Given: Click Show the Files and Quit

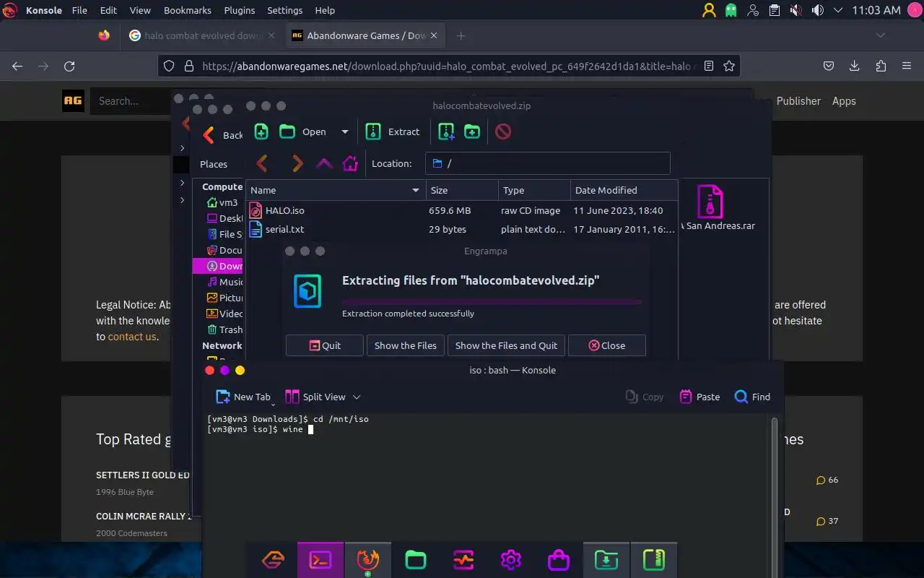Looking at the screenshot, I should point(506,345).
